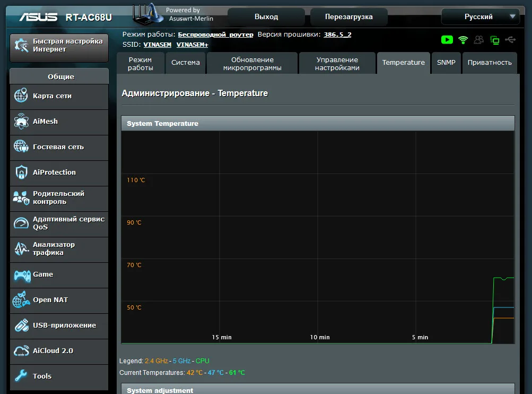This screenshot has height=394, width=532.
Task: Click the green CPU temperature graph line
Action: pos(503,278)
